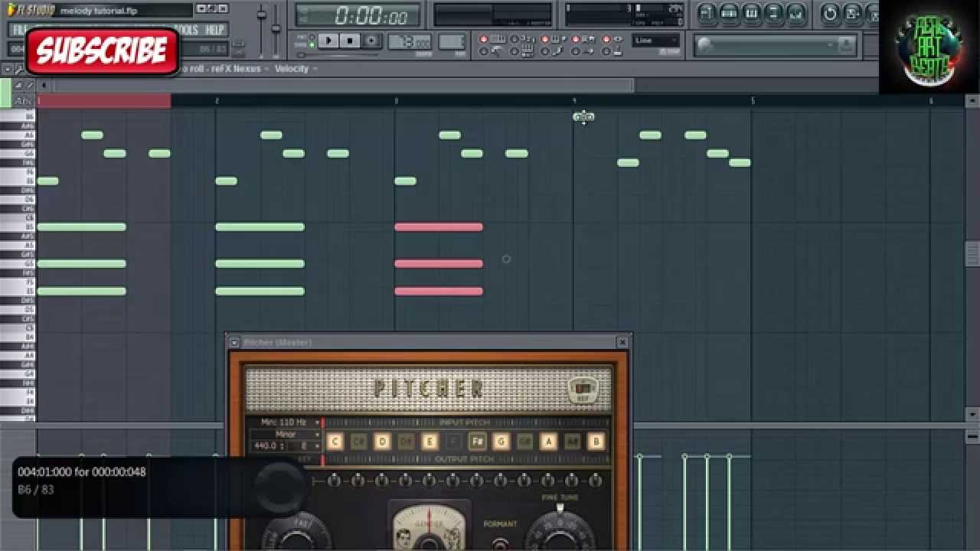
Task: Toggle the C note button in Pitcher
Action: 335,442
